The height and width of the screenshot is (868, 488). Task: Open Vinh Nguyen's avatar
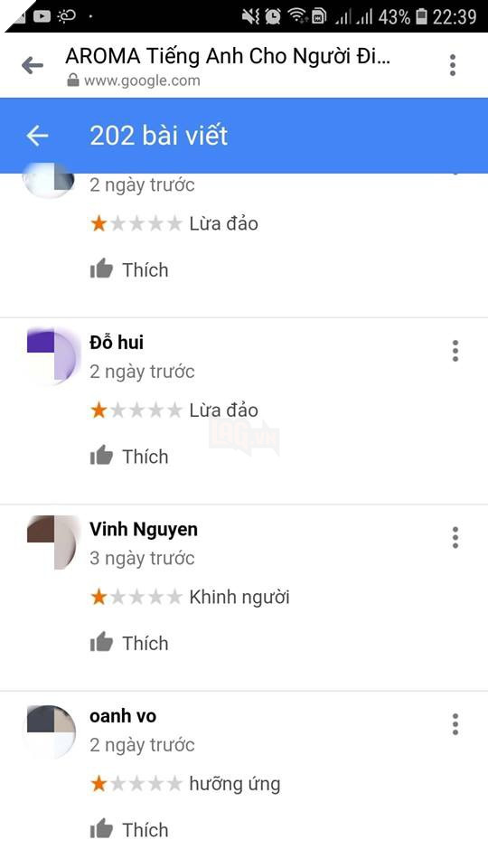tap(52, 542)
